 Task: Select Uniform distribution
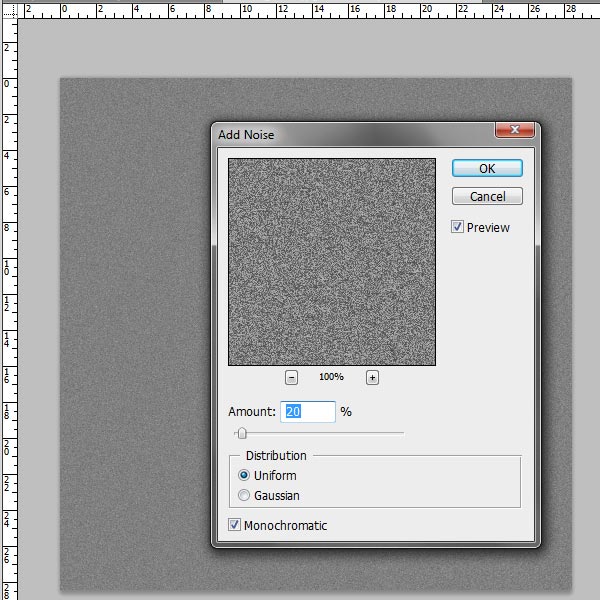click(x=244, y=475)
